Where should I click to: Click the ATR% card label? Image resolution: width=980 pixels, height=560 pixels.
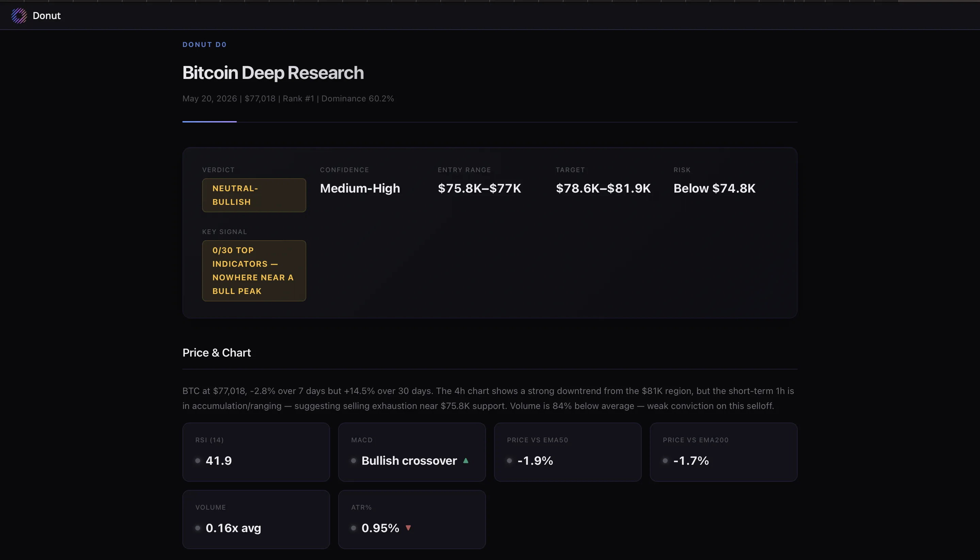click(361, 507)
